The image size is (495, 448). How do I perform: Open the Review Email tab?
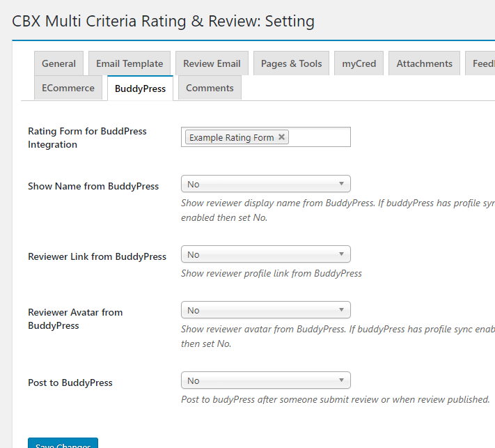[x=212, y=63]
